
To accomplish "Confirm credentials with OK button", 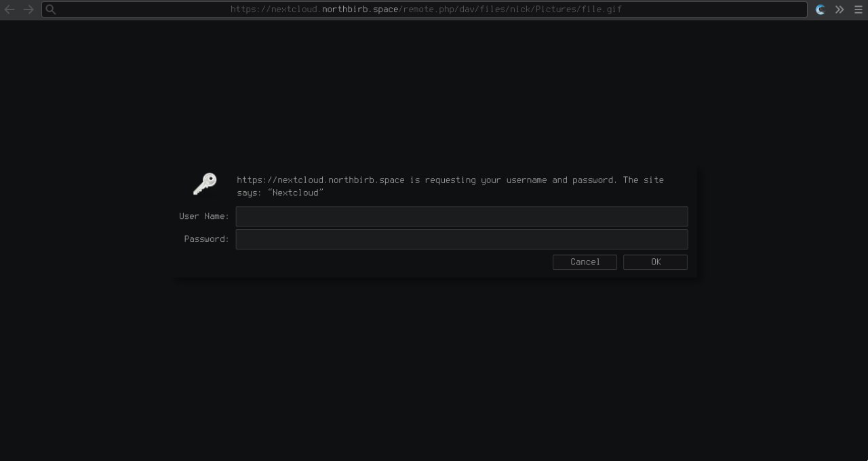I will click(x=655, y=262).
